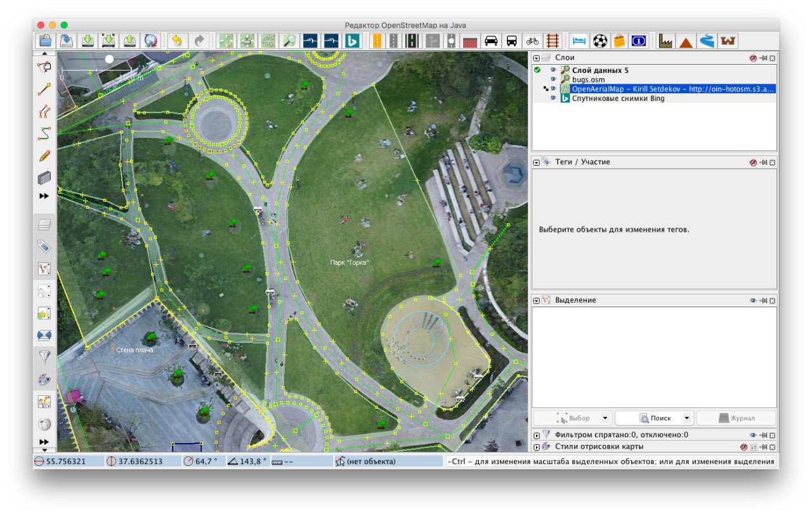This screenshot has width=812, height=516.
Task: Toggle the Layers panel button in left sidebar
Action: tap(44, 224)
